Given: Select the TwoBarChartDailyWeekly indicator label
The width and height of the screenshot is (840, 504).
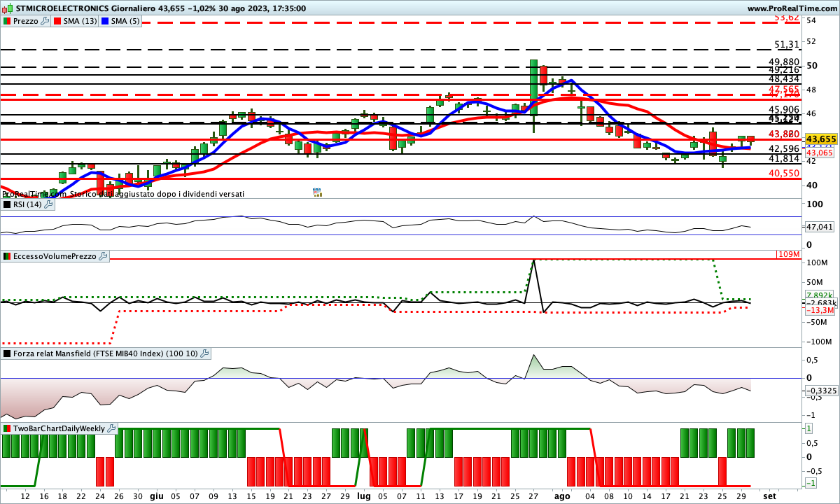Looking at the screenshot, I should click(59, 428).
